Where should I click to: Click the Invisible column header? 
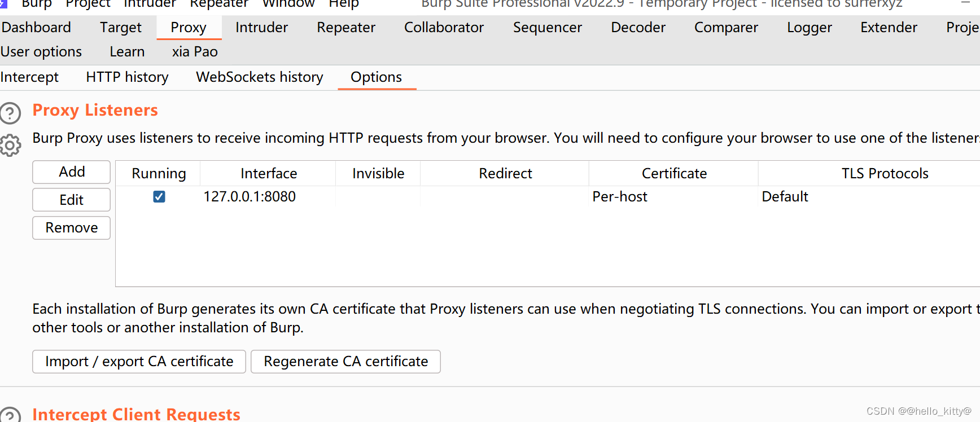[x=378, y=173]
